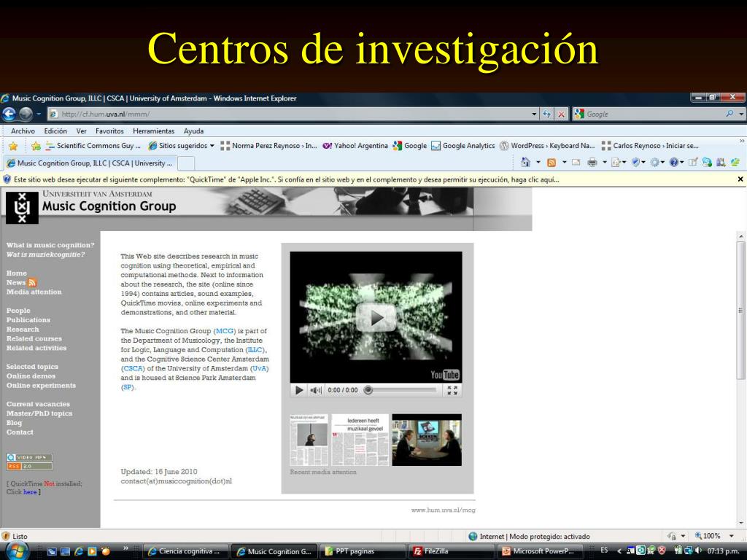The width and height of the screenshot is (747, 560).
Task: Follow the ILLC hyperlink in text
Action: 255,349
